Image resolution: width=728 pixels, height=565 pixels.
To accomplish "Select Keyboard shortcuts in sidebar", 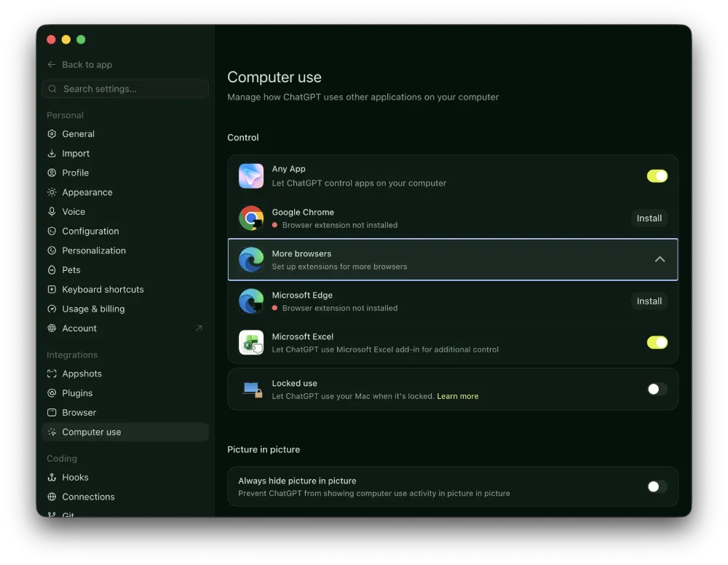I will pos(125,289).
